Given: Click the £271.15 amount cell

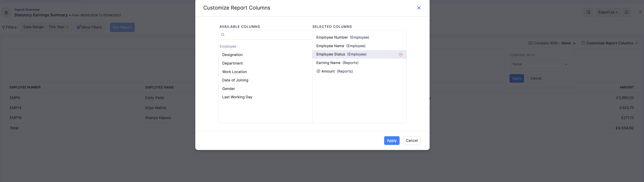Looking at the screenshot, I should point(627,118).
